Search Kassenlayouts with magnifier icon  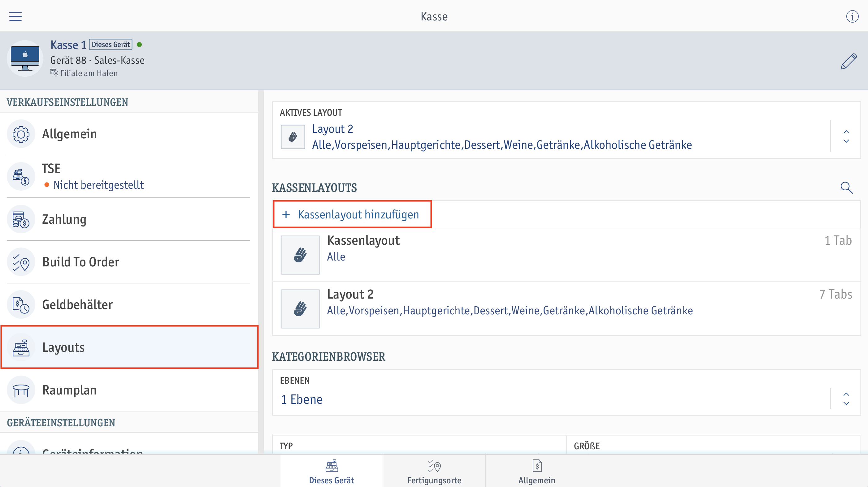pos(846,187)
